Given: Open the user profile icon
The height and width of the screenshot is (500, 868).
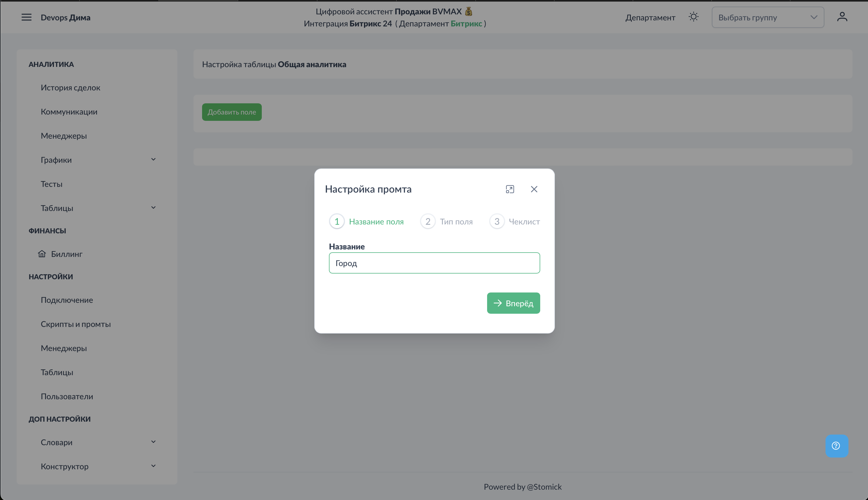Looking at the screenshot, I should coord(842,17).
